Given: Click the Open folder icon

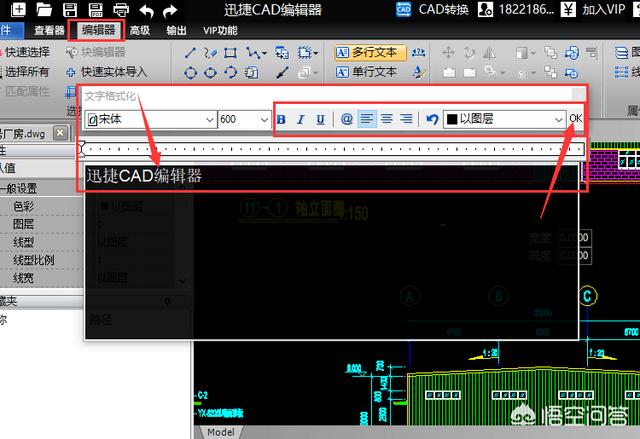Looking at the screenshot, I should pos(44,9).
